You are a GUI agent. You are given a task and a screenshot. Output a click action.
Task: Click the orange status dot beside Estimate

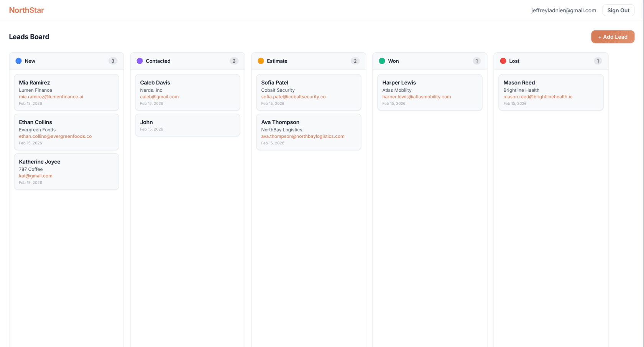(x=261, y=61)
